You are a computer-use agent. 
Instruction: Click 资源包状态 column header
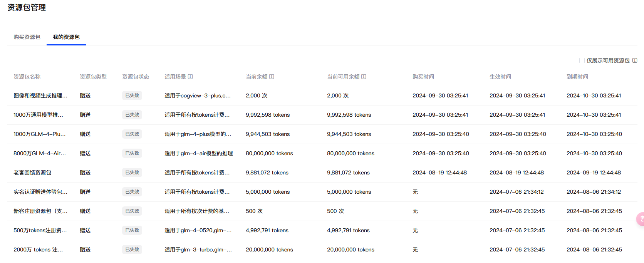pos(136,77)
